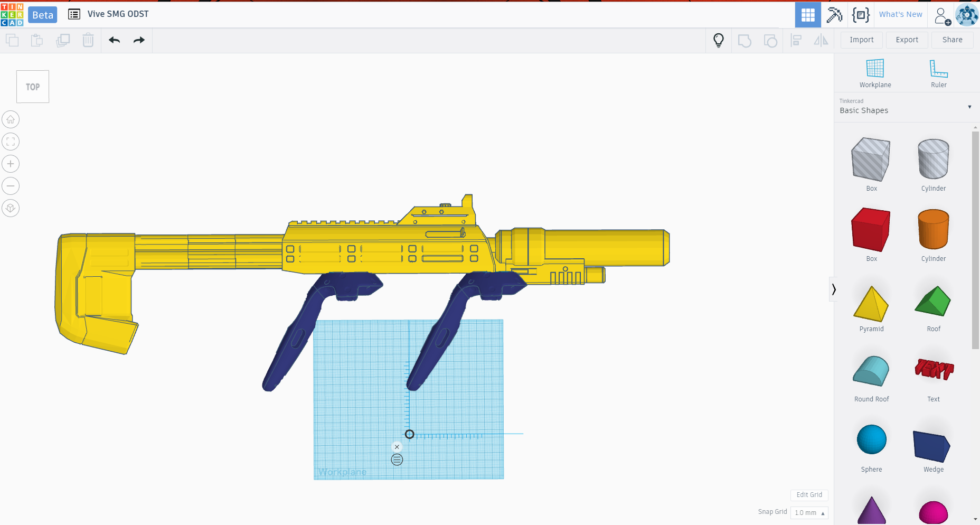Switch to the 3D design grid view
The width and height of the screenshot is (980, 525).
pos(808,15)
